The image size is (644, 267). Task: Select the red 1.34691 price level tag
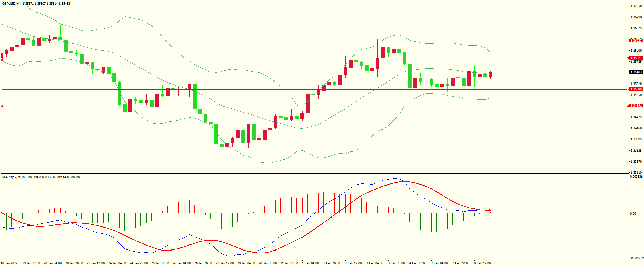(636, 106)
